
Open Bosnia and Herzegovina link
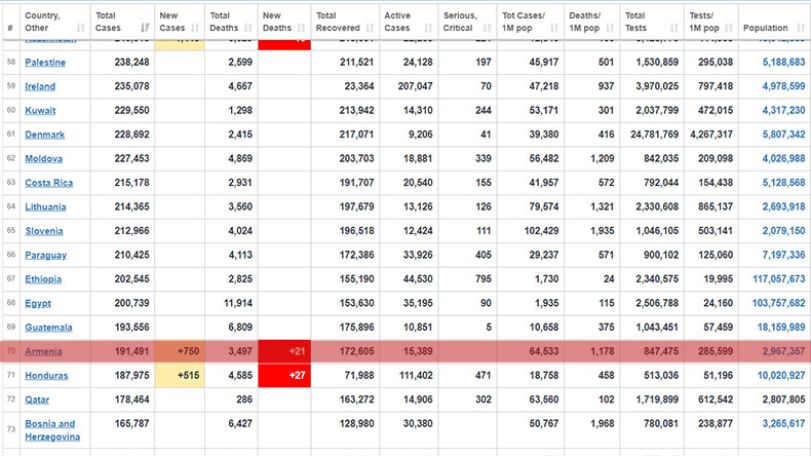(x=52, y=430)
